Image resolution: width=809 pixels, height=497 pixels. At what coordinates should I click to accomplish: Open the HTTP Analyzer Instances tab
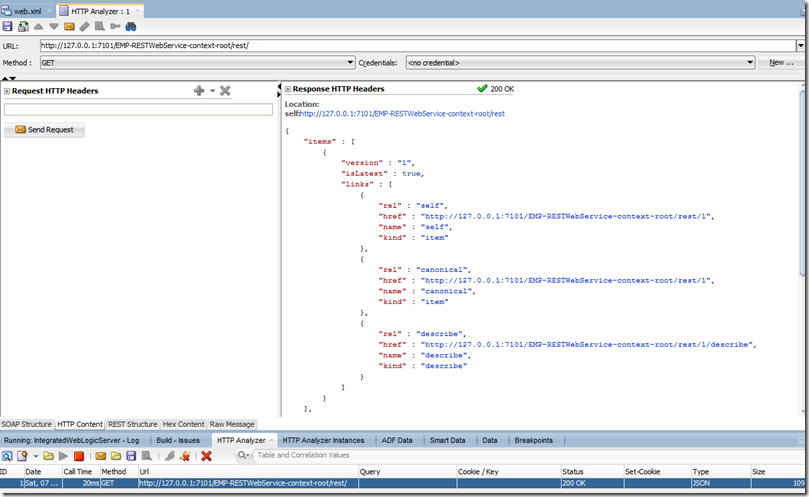pyautogui.click(x=323, y=440)
